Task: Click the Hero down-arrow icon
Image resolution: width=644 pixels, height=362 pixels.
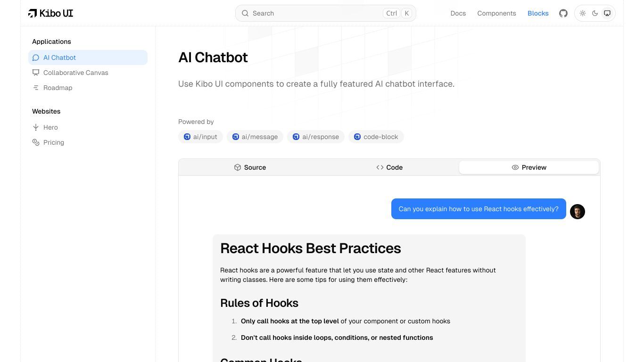Action: click(x=36, y=127)
